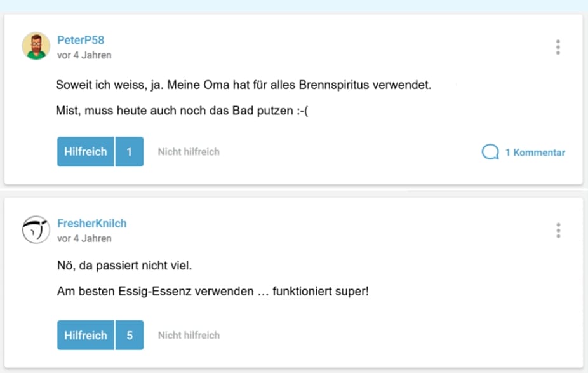Expand the 1 Kommentar link
588x373 pixels.
click(535, 153)
